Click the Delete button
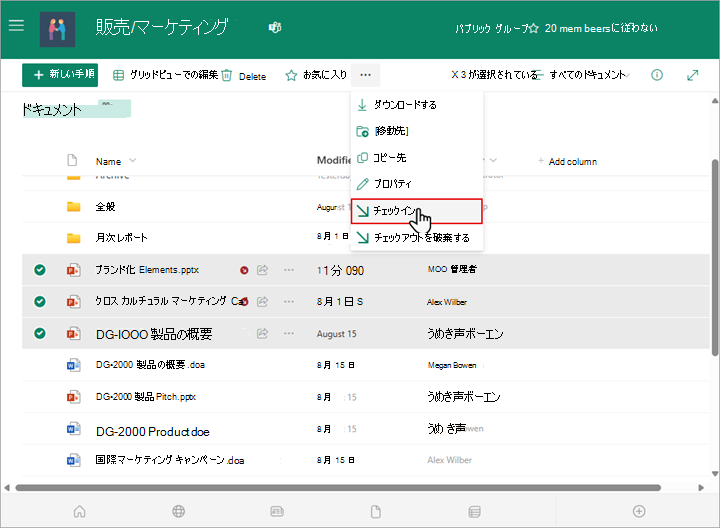The image size is (720, 528). (244, 76)
